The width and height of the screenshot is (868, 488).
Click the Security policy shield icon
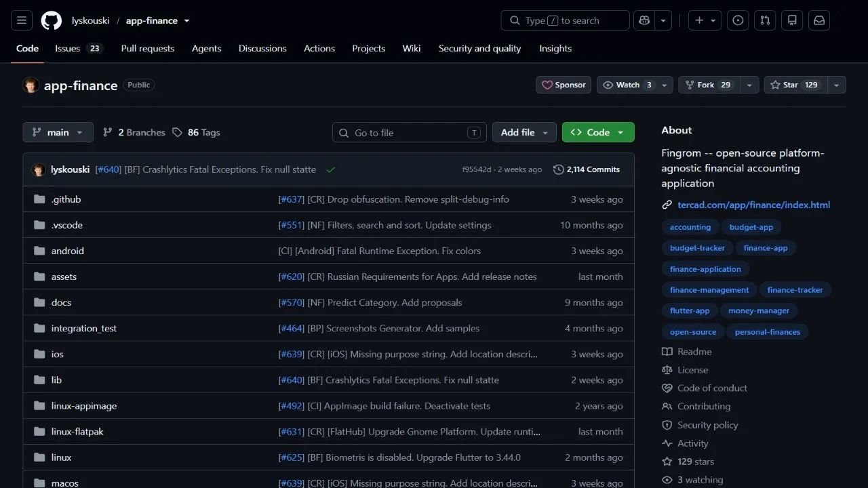[667, 425]
